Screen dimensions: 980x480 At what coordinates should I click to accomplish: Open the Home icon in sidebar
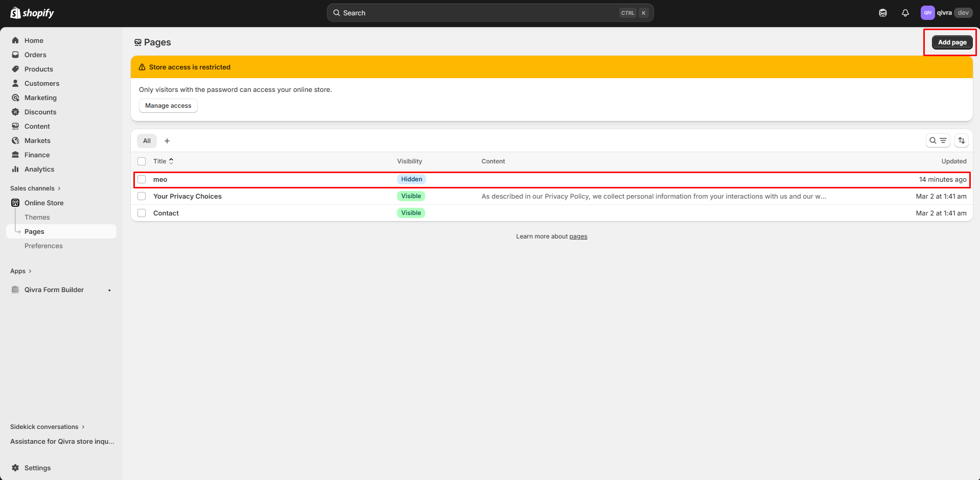coord(15,40)
